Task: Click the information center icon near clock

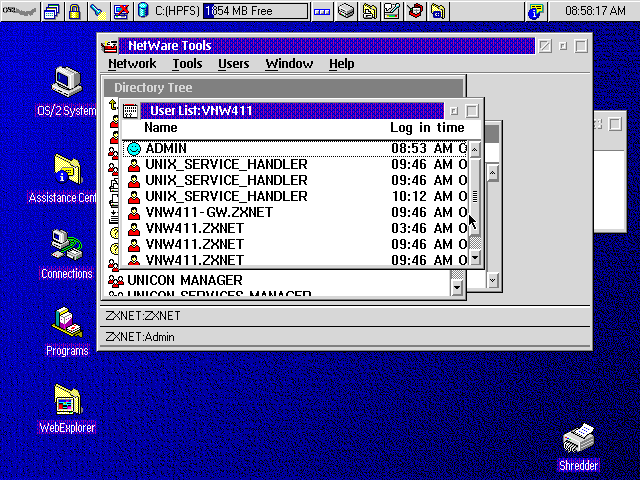Action: (x=535, y=11)
